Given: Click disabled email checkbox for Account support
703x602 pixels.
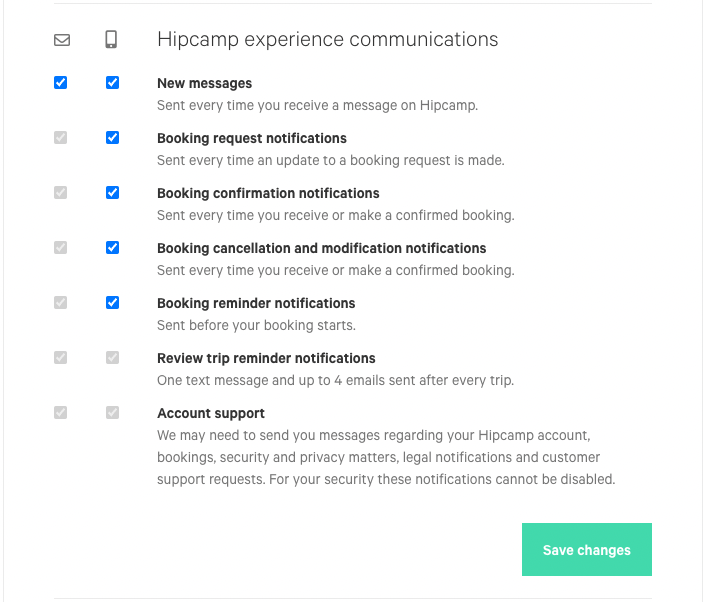Looking at the screenshot, I should [61, 413].
